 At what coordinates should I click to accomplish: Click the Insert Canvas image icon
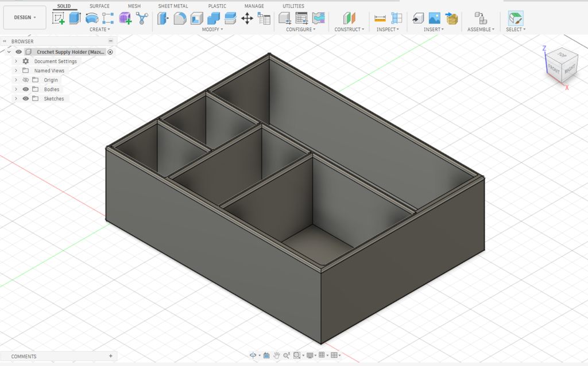(434, 18)
